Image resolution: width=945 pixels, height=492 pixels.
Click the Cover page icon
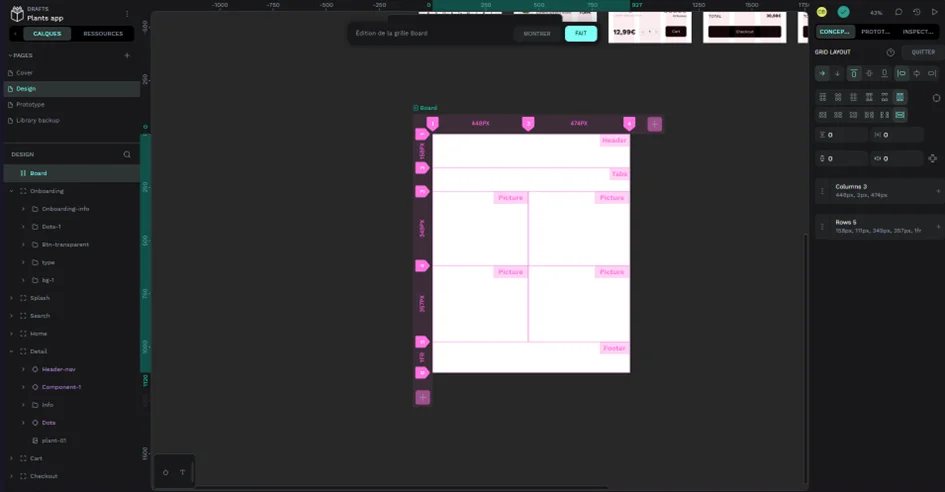tap(10, 73)
